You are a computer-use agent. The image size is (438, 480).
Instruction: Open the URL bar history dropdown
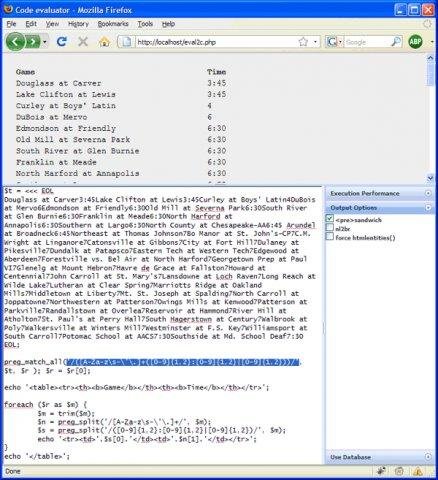(315, 42)
